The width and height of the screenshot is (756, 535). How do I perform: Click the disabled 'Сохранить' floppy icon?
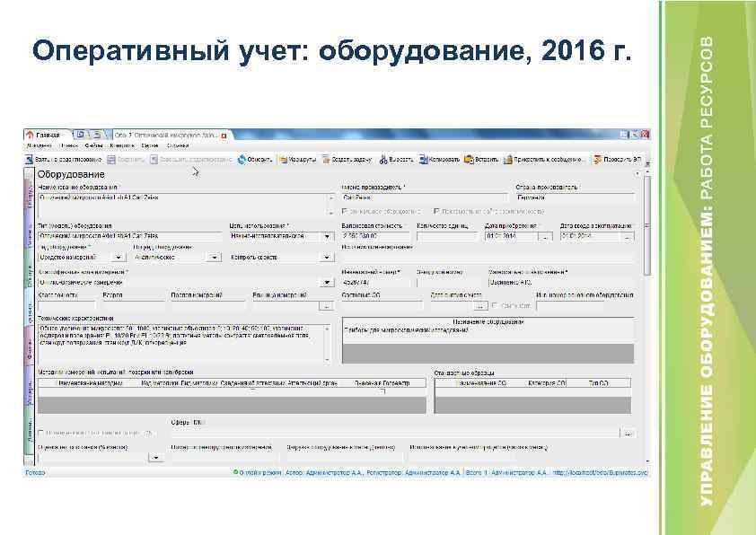pyautogui.click(x=111, y=160)
